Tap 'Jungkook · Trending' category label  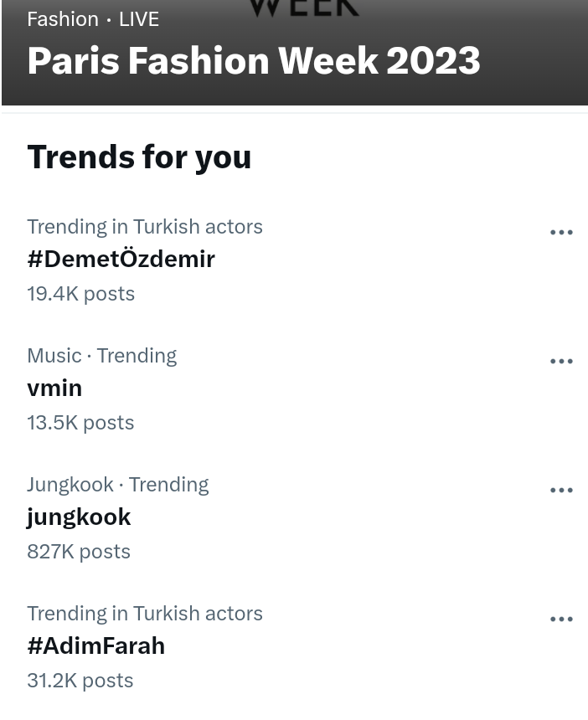tap(117, 485)
